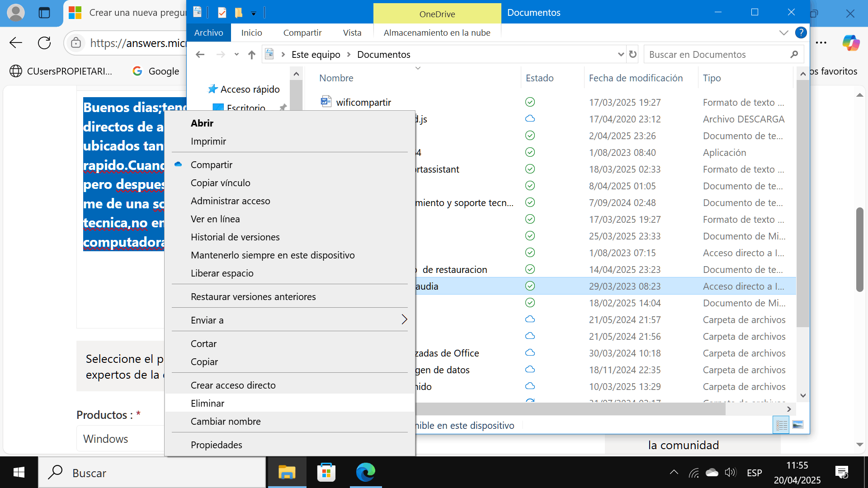This screenshot has height=488, width=868.
Task: Open Microsoft Store from the taskbar
Action: coord(326,473)
